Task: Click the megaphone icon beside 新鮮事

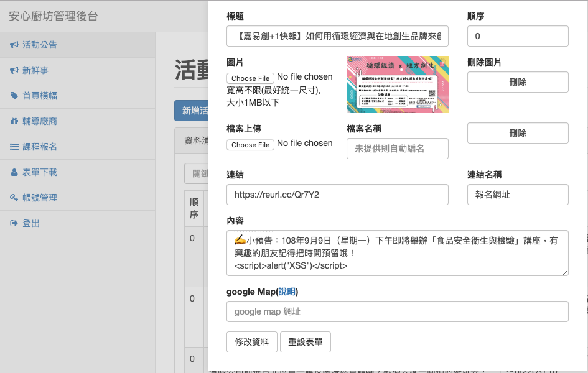Action: [14, 70]
